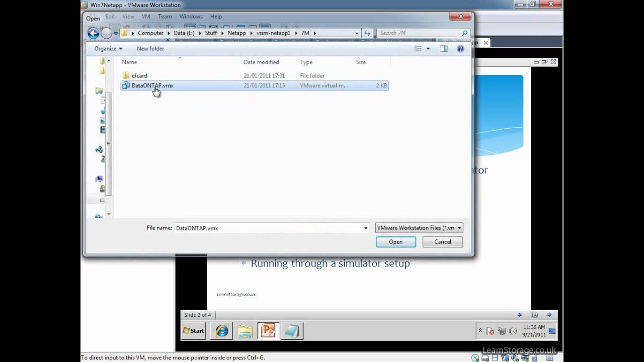Select the DataONTAP.vmx file icon
644x362 pixels.
(x=126, y=85)
